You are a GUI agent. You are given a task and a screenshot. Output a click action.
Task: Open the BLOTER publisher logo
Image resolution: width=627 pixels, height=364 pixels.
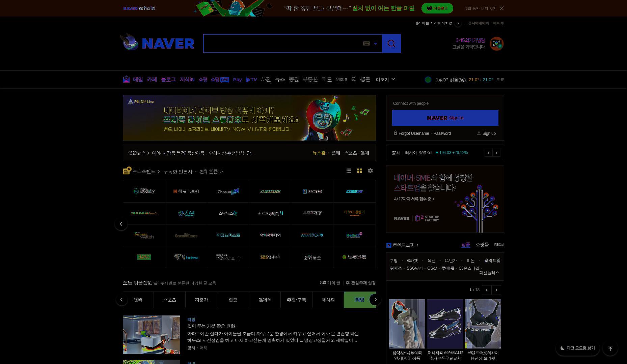point(312,191)
